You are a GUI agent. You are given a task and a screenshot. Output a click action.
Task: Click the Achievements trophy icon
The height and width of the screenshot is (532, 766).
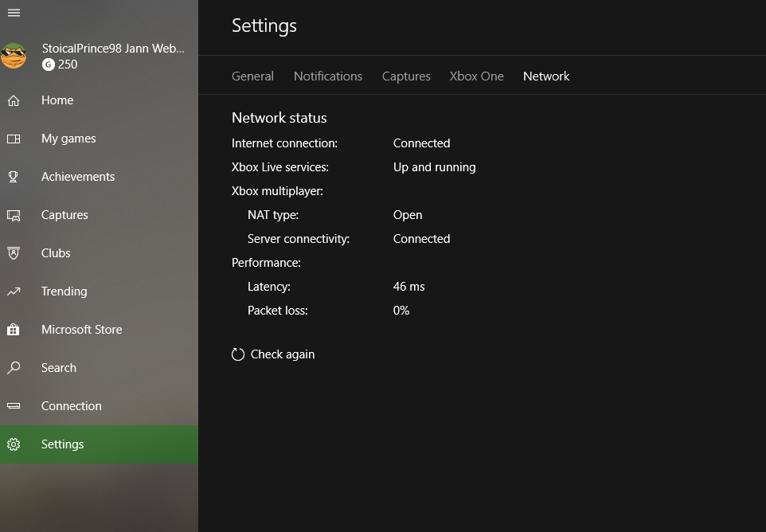14,177
